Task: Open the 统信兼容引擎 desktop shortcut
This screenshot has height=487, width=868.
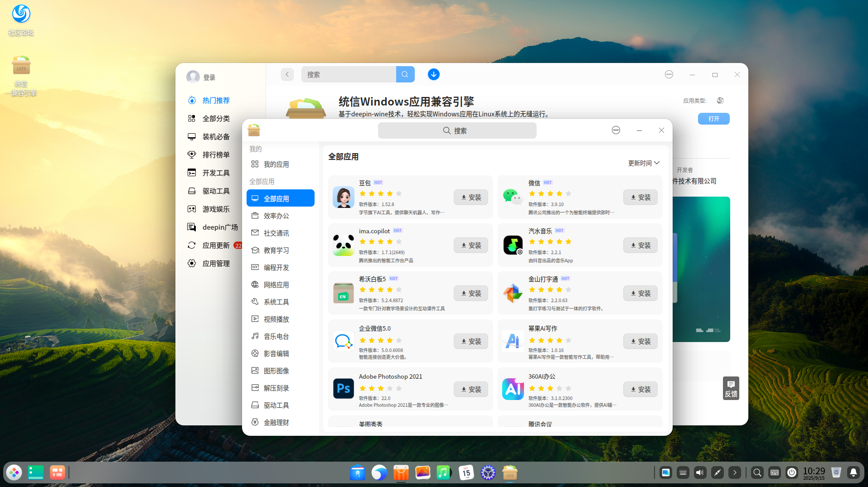Action: coord(21,76)
